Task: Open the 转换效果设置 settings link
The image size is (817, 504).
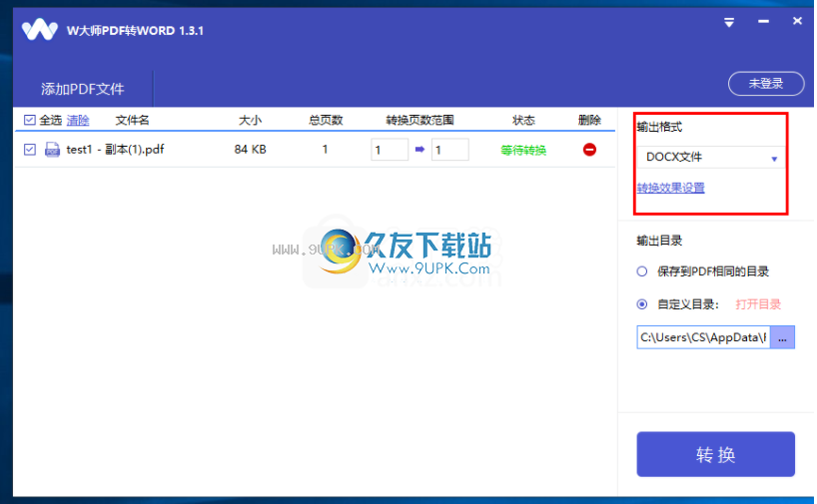Action: 670,188
